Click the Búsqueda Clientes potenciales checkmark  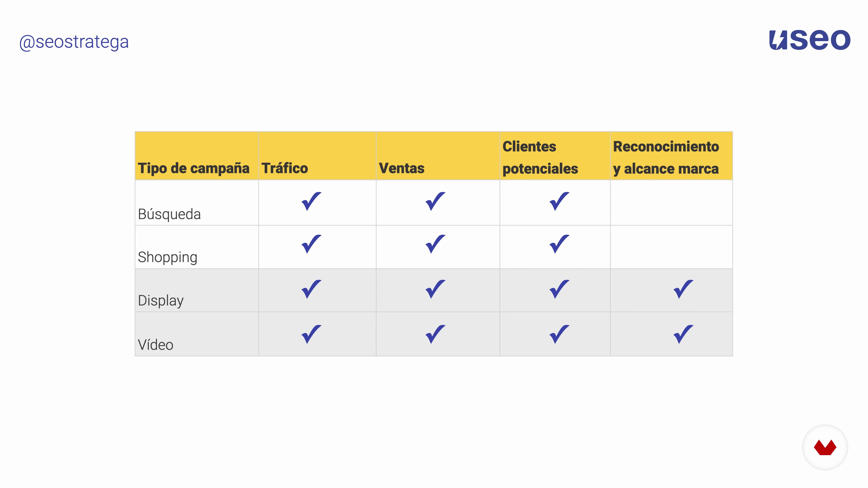[x=559, y=201]
